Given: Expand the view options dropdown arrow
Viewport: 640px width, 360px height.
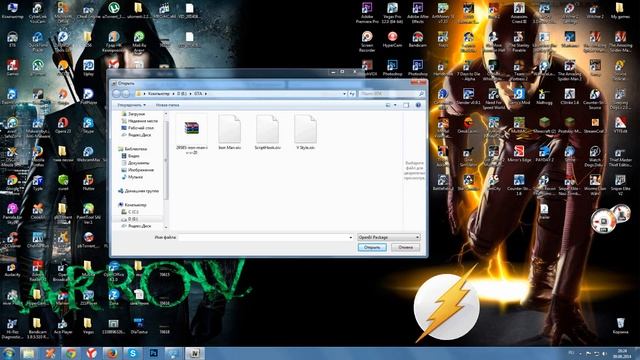Looking at the screenshot, I should [395, 105].
